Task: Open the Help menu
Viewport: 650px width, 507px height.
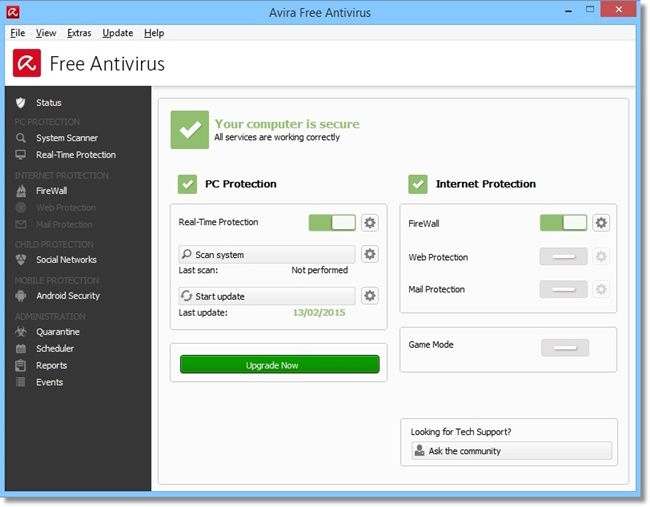Action: tap(154, 33)
